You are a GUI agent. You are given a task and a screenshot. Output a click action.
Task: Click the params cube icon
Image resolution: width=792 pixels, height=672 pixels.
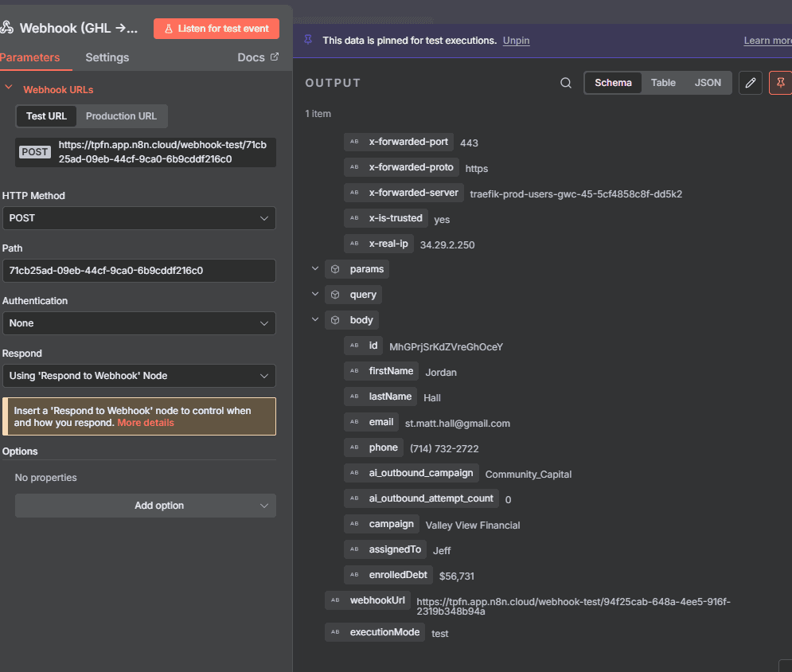coord(335,269)
